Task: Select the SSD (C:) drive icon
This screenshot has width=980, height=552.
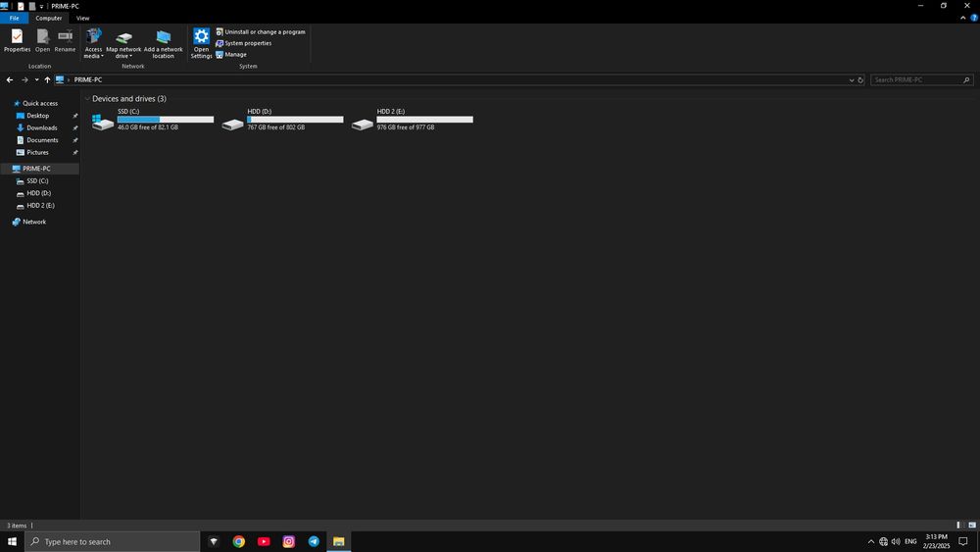Action: tap(103, 122)
